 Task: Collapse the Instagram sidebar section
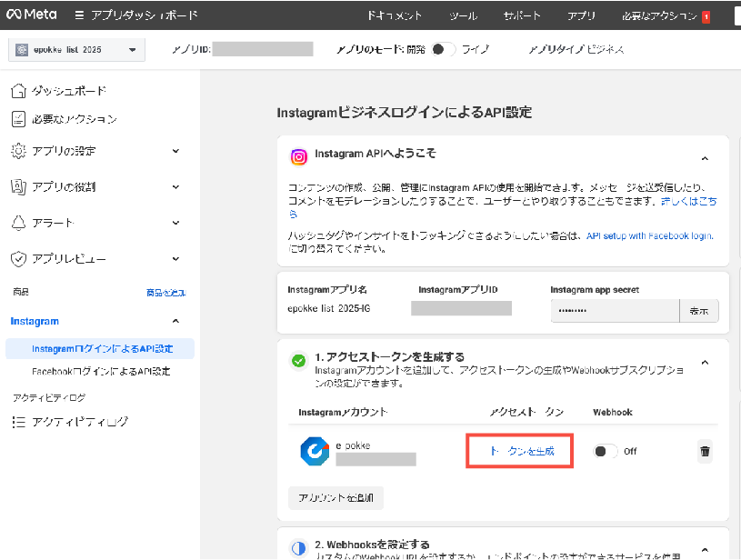coord(175,321)
